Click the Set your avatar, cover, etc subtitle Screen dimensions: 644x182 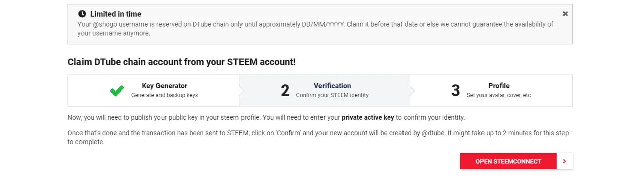pos(499,95)
